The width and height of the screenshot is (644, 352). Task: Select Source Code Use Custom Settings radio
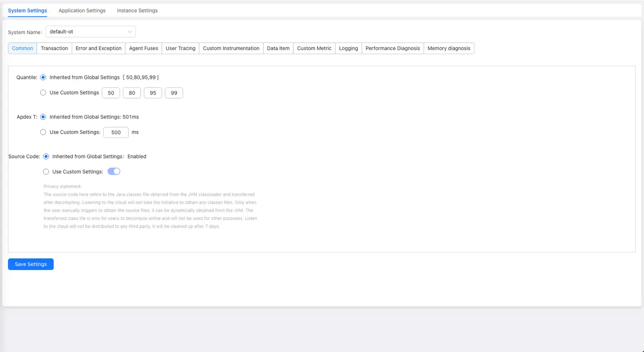46,172
